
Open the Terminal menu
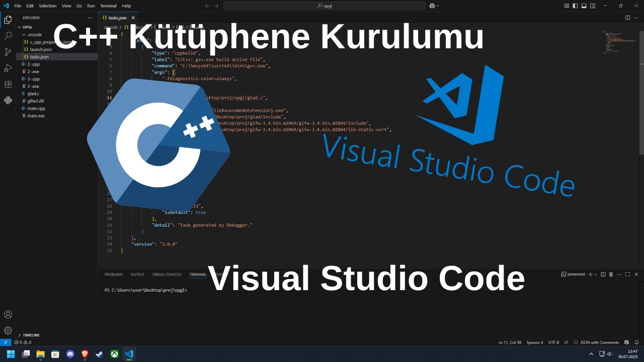108,6
